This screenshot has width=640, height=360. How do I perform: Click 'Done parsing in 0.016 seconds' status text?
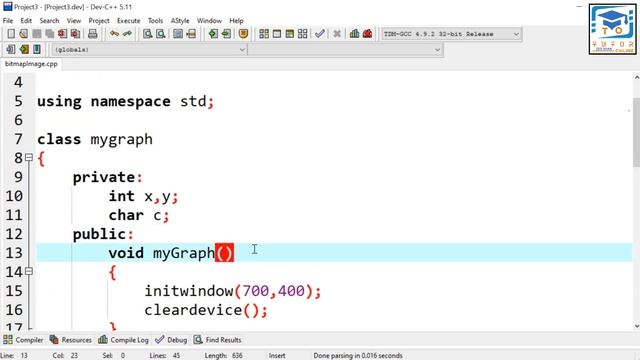(358, 356)
